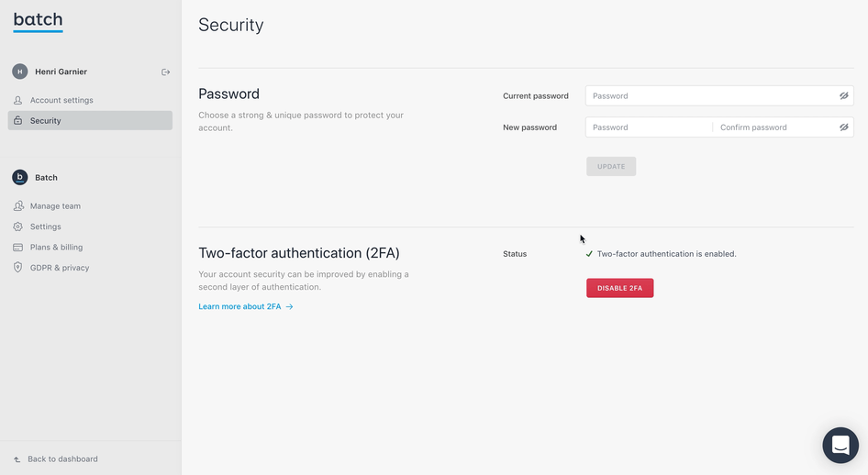Screen dimensions: 868x475
Task: Open the Learn more about 2FA link
Action: (246, 306)
